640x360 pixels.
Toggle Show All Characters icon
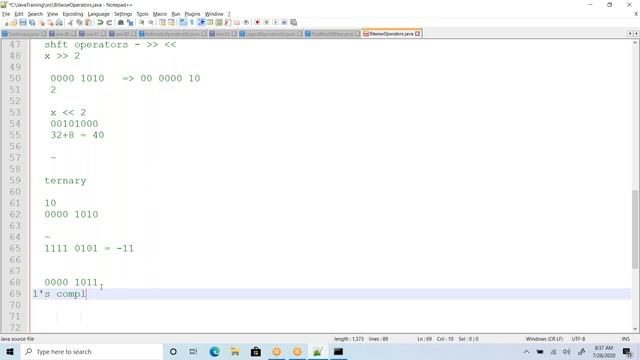tap(192, 22)
